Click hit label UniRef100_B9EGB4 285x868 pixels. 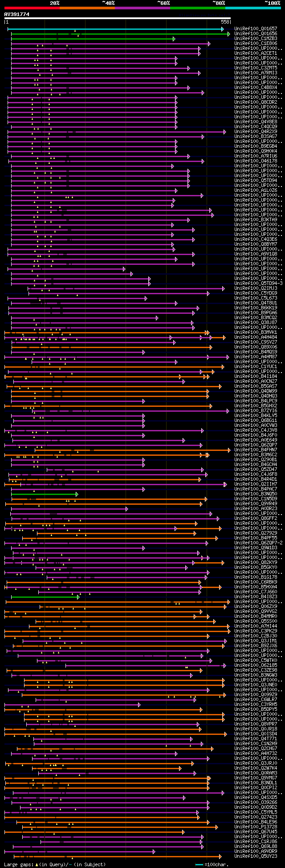pos(256,146)
